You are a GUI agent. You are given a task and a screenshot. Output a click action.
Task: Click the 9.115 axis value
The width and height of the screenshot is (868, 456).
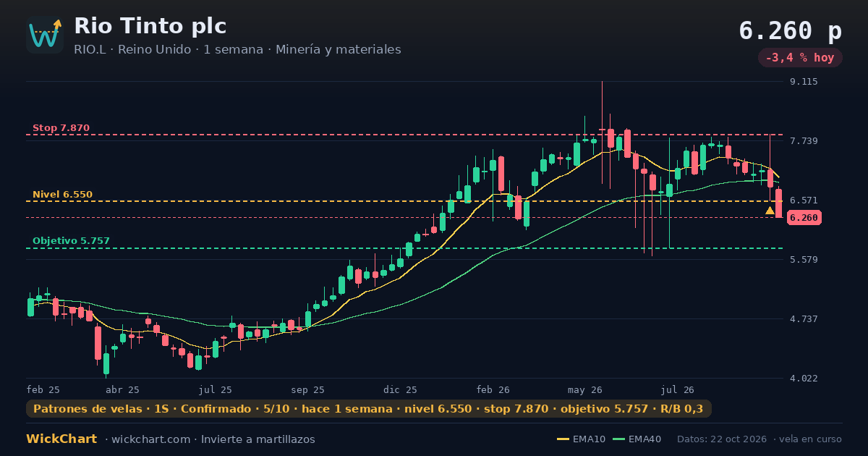coord(804,82)
